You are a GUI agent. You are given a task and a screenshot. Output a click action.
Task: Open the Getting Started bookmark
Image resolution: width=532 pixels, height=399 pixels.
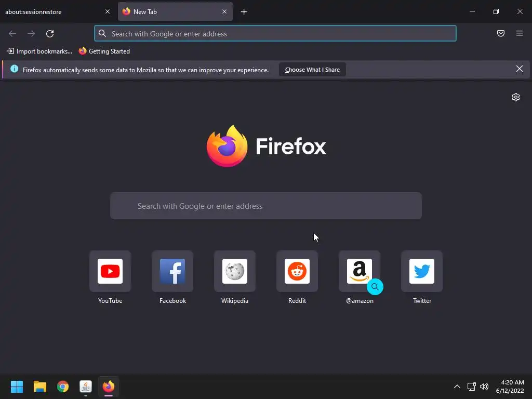point(104,51)
